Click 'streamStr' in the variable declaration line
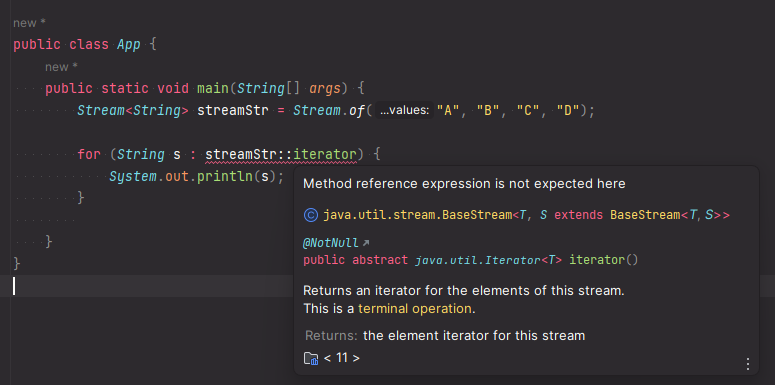 pyautogui.click(x=233, y=111)
